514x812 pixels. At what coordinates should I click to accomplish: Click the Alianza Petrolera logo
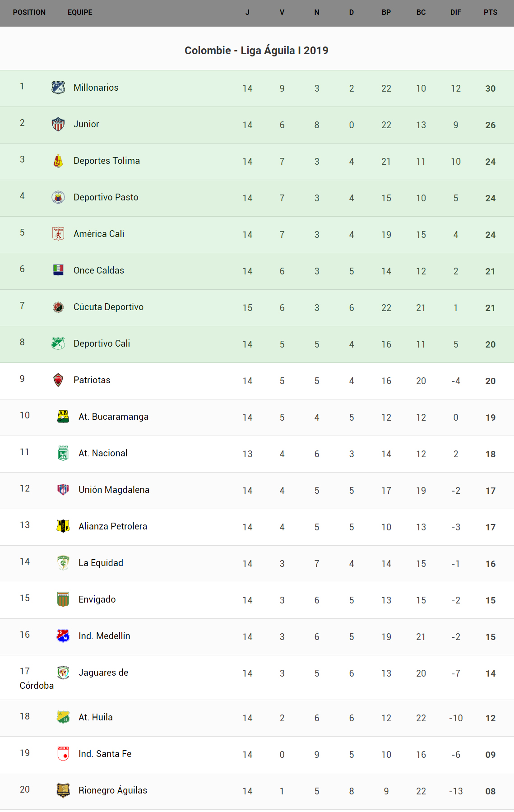(x=63, y=526)
